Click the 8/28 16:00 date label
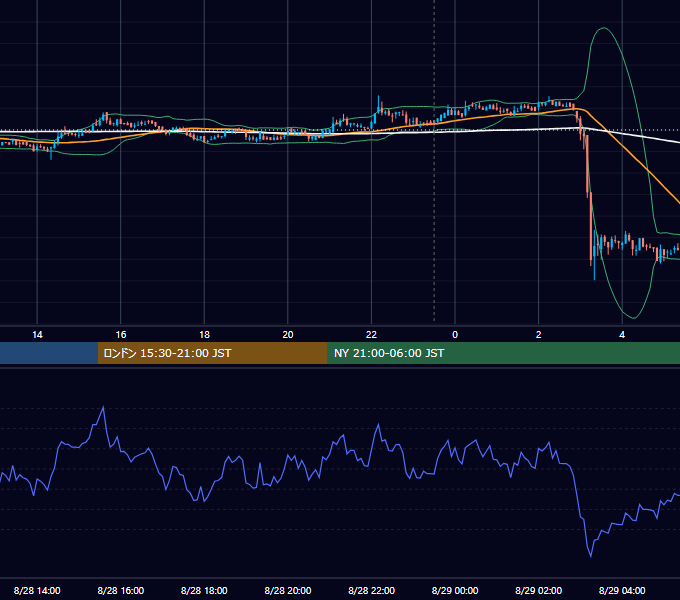The height and width of the screenshot is (600, 680). tap(121, 590)
